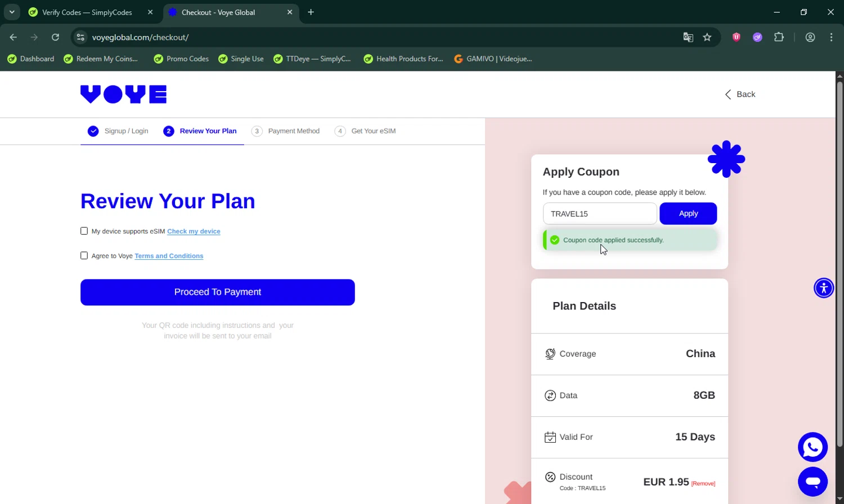The image size is (844, 504).
Task: View site information icon in address bar
Action: [81, 37]
